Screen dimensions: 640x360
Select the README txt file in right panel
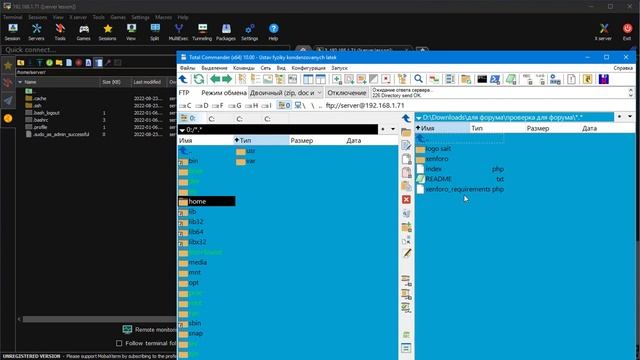(x=460, y=179)
